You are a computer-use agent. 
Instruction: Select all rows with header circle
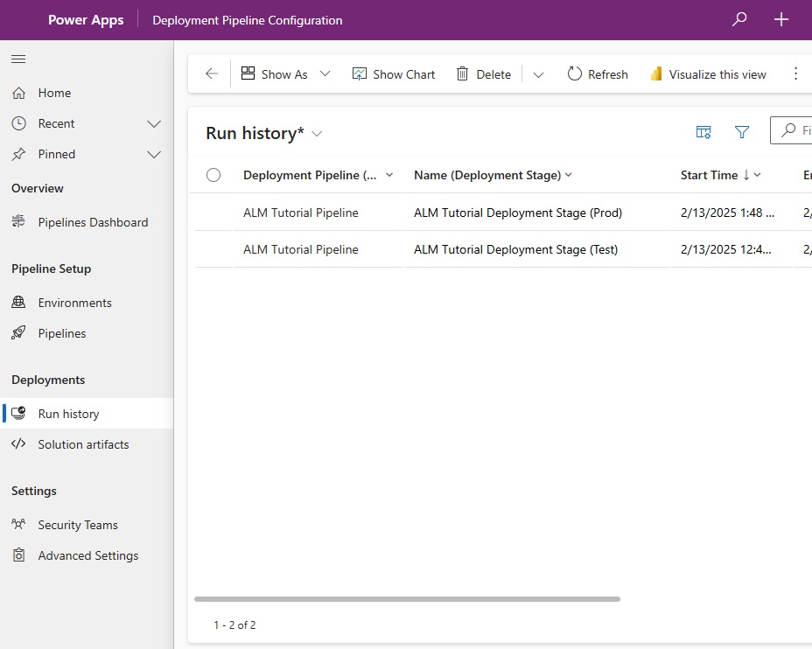coord(213,175)
